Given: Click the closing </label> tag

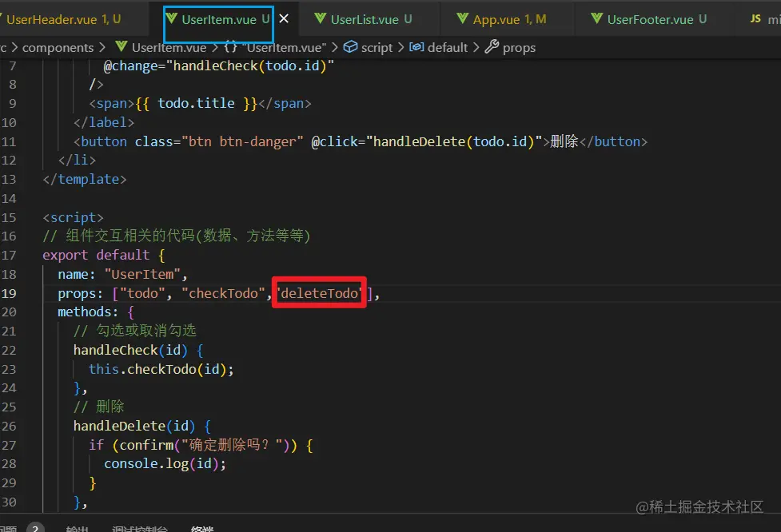Looking at the screenshot, I should [104, 122].
